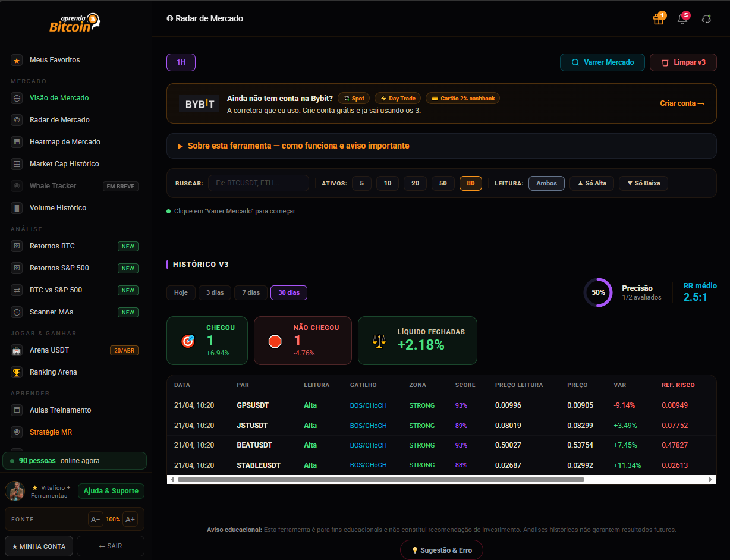730x560 pixels.
Task: Decrease font size with A−
Action: (96, 519)
